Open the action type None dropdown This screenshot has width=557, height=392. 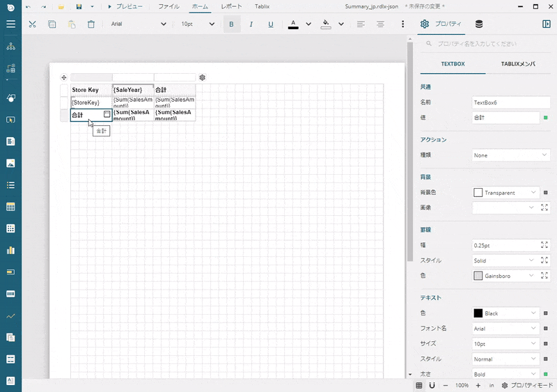point(511,155)
